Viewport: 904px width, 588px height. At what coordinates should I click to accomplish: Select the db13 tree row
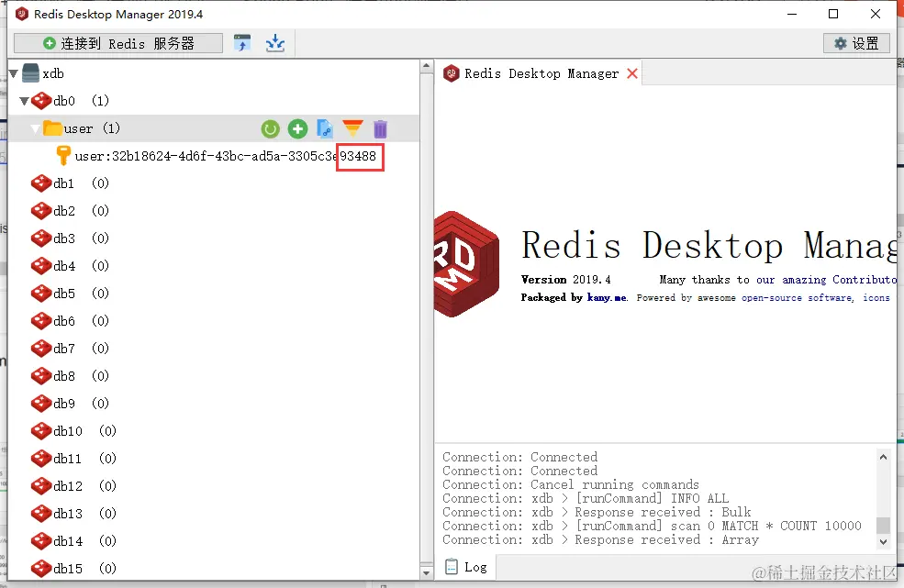(213, 513)
